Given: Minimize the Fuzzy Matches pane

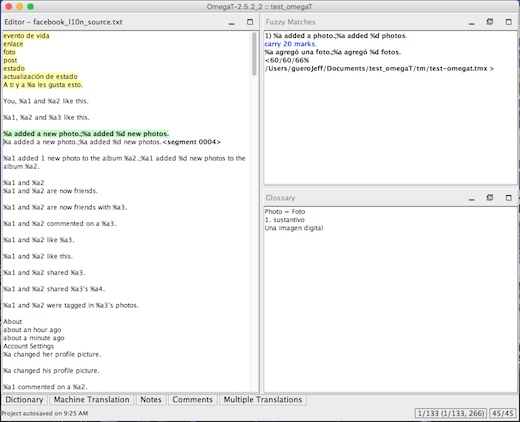Looking at the screenshot, I should coord(471,22).
